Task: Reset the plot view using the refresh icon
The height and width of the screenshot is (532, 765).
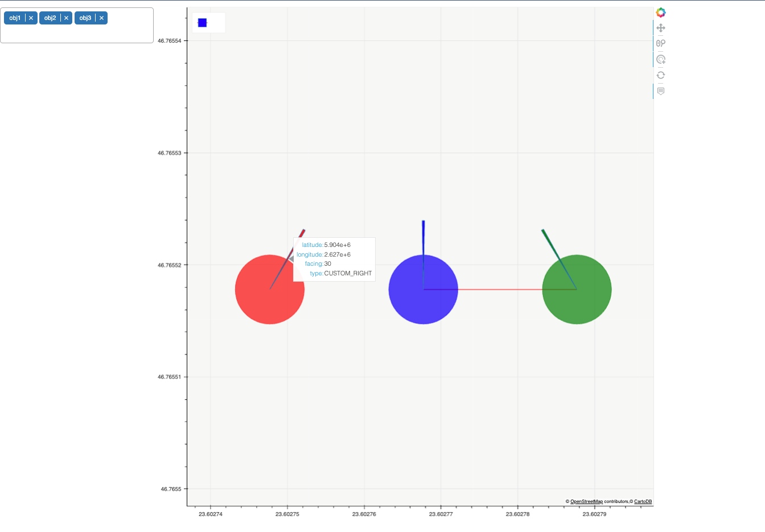Action: [x=660, y=75]
